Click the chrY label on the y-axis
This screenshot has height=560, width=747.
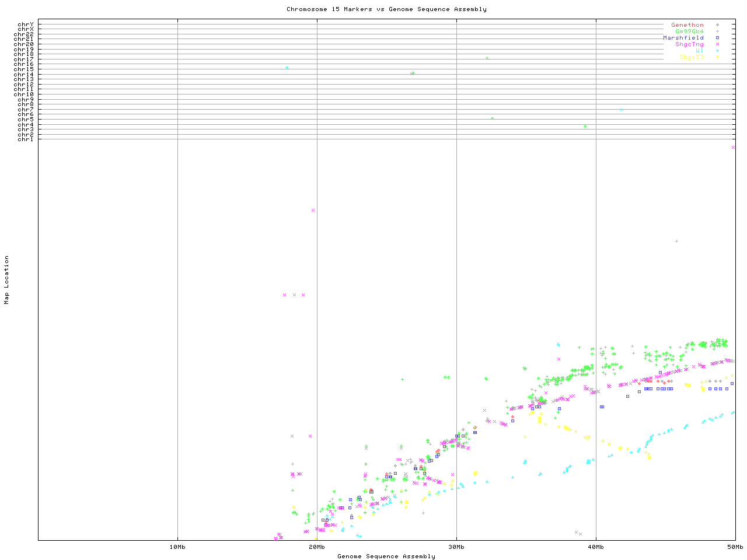point(25,24)
